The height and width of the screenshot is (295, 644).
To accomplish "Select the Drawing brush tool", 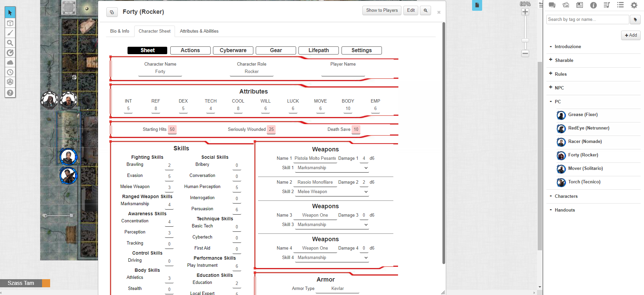I will [10, 33].
